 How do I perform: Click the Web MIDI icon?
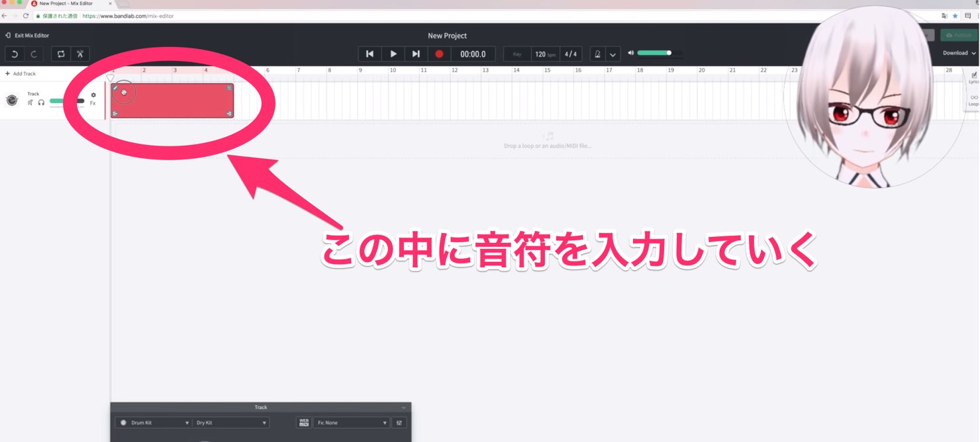pyautogui.click(x=304, y=423)
